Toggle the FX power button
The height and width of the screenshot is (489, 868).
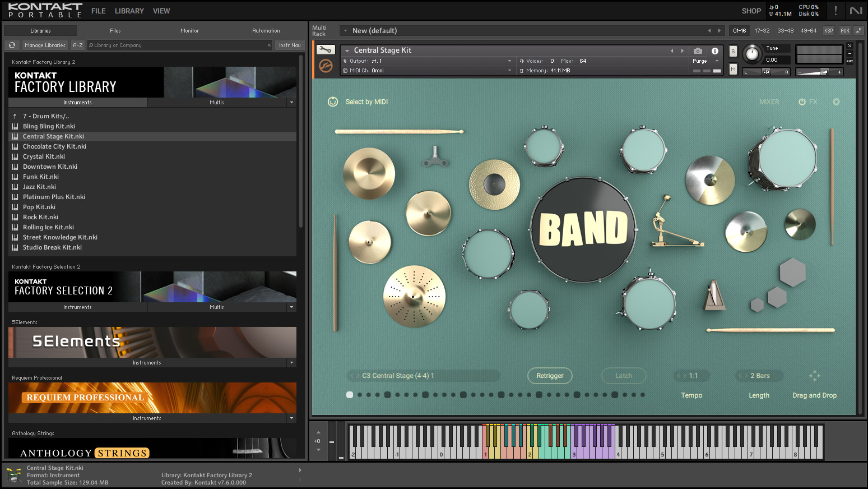(x=802, y=102)
